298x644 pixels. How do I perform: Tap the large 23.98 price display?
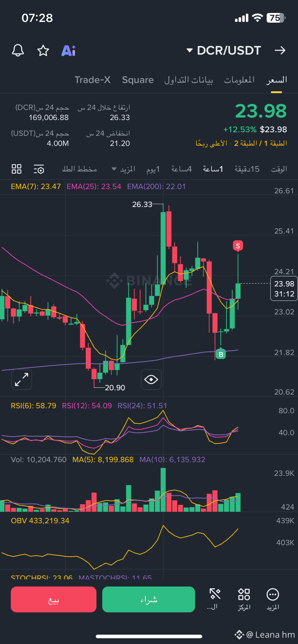pyautogui.click(x=261, y=111)
